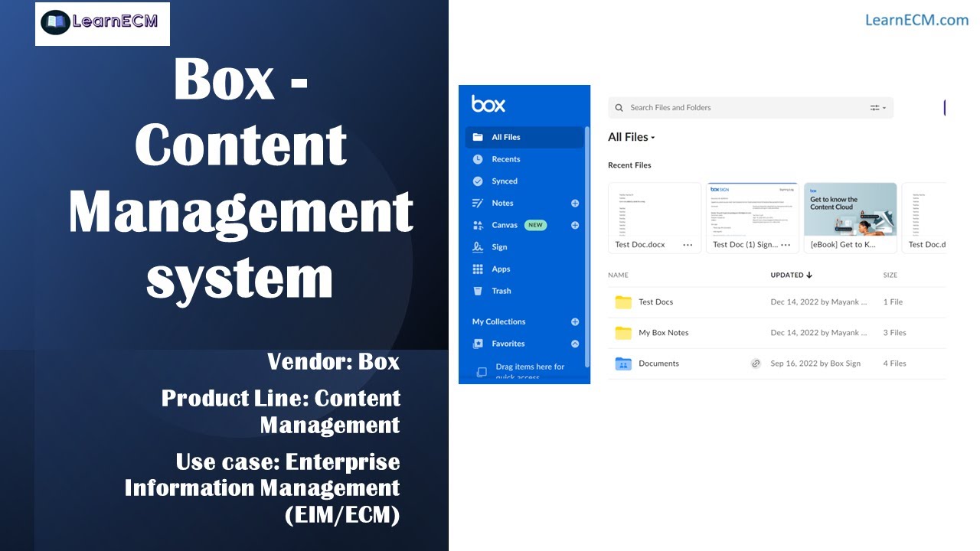Click the search magnifier icon
The height and width of the screenshot is (551, 980).
coord(619,108)
